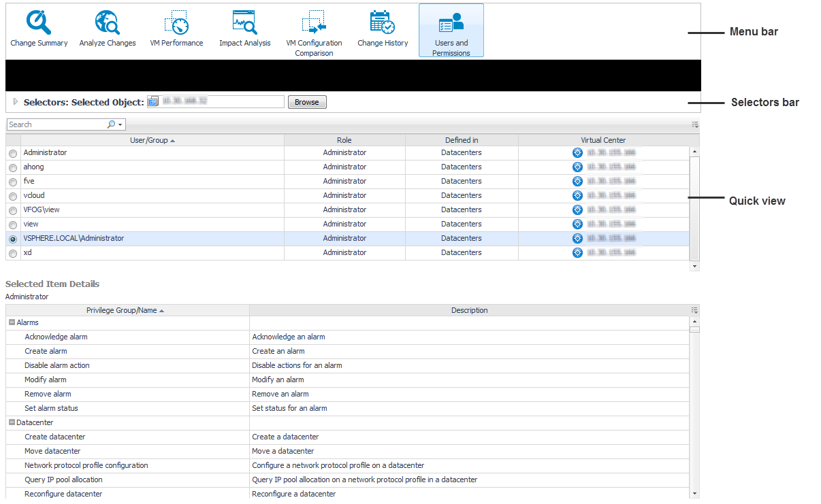The image size is (821, 504).
Task: Select the ahong user radio button
Action: [13, 168]
